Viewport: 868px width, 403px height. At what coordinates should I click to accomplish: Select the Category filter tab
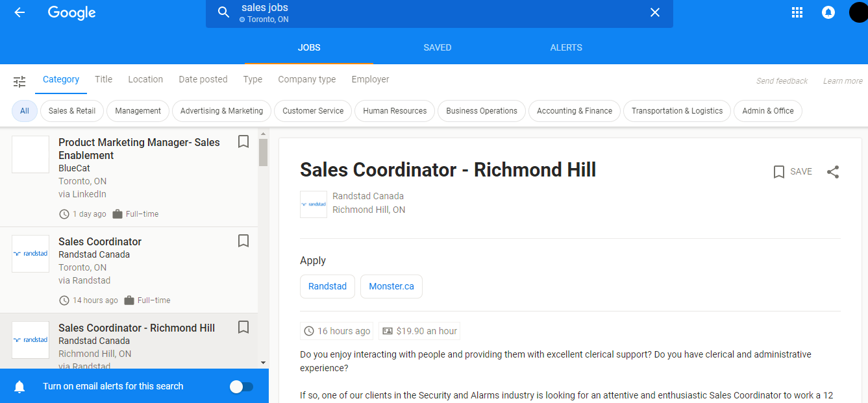(61, 80)
